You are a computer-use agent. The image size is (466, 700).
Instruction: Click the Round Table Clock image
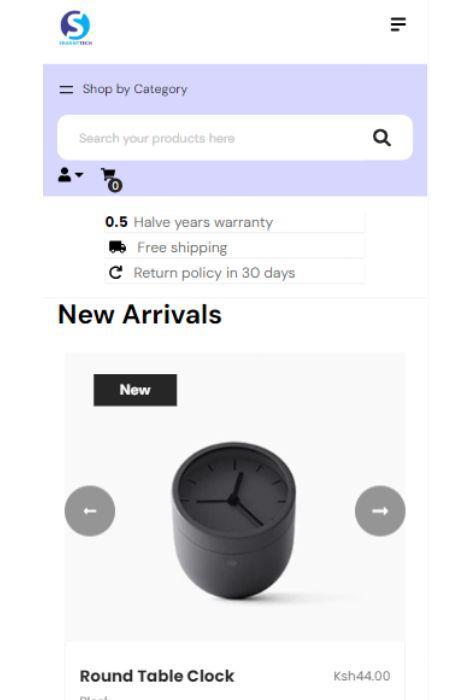pyautogui.click(x=234, y=520)
